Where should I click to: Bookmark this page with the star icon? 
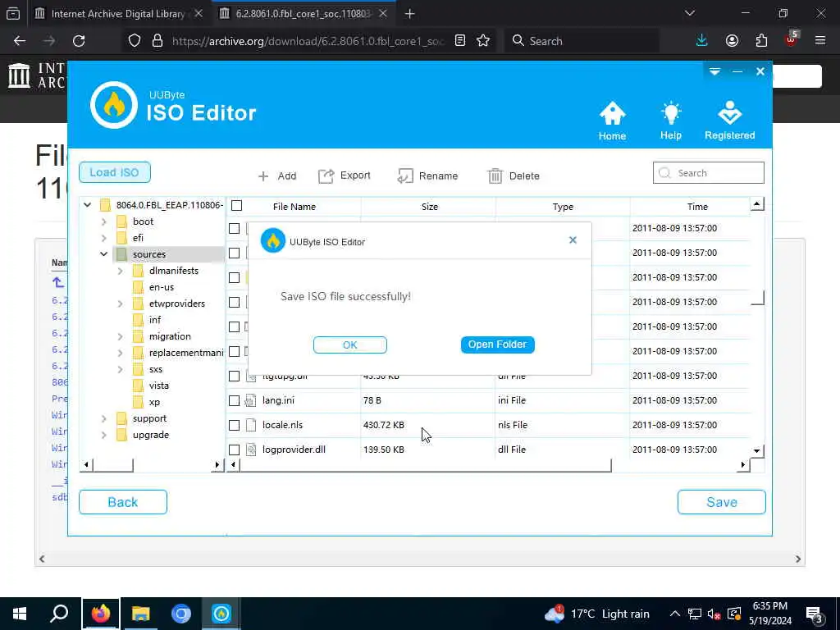coord(483,41)
